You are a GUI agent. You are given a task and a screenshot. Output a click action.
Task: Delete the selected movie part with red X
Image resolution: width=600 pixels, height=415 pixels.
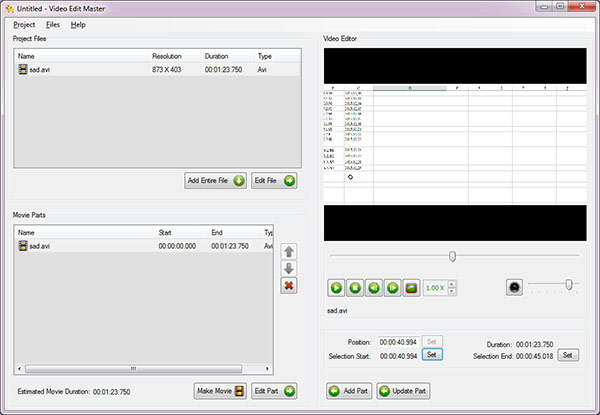coord(289,285)
